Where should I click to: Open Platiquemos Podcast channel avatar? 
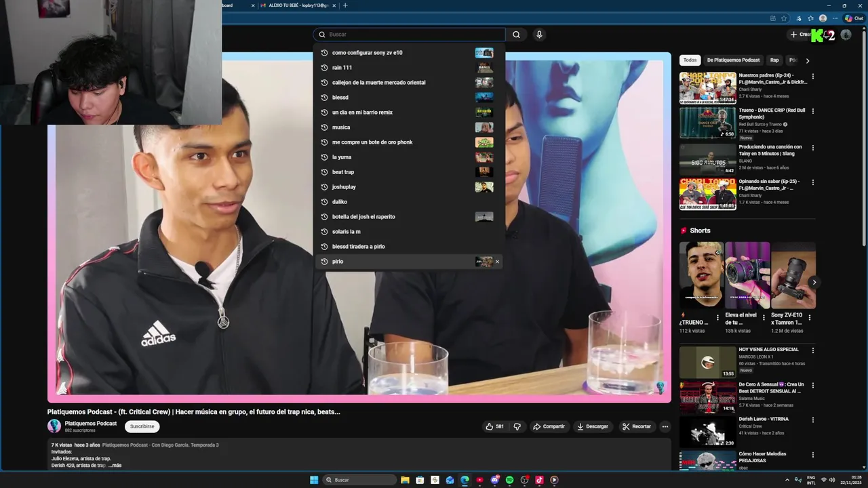tap(54, 426)
